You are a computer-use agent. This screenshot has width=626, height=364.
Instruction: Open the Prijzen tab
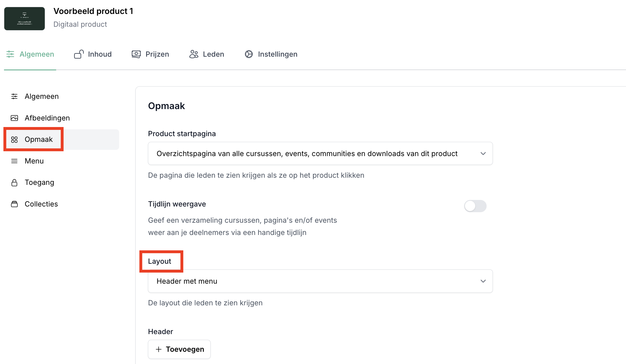pyautogui.click(x=157, y=54)
